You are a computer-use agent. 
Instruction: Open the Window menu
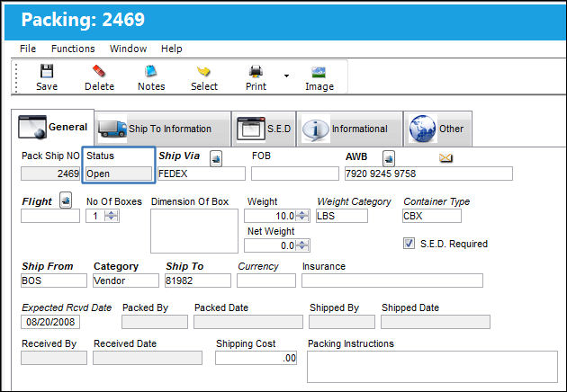click(129, 49)
